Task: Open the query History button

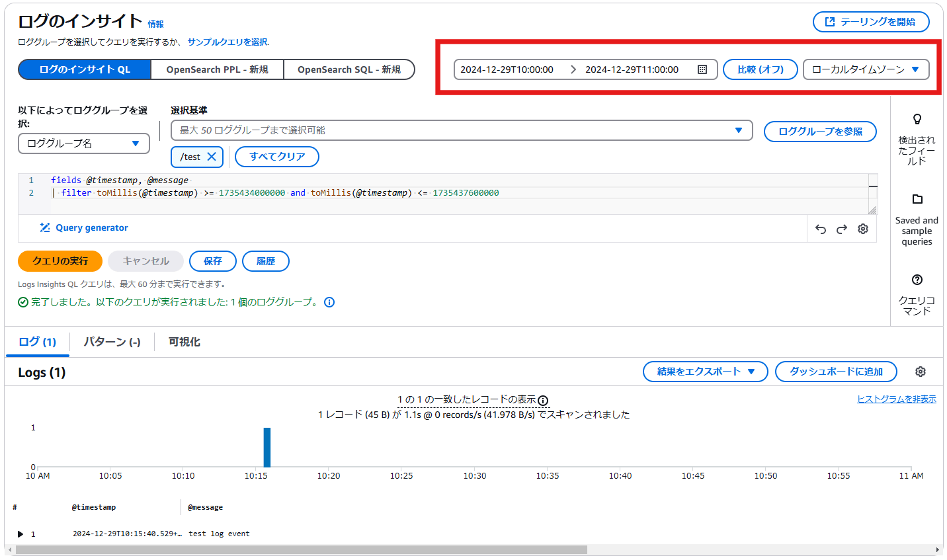Action: (266, 261)
